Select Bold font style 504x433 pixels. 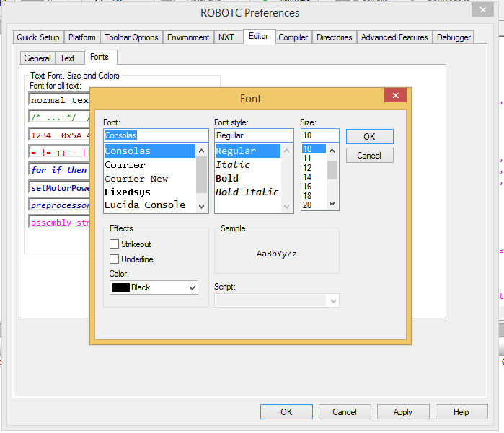[248, 179]
